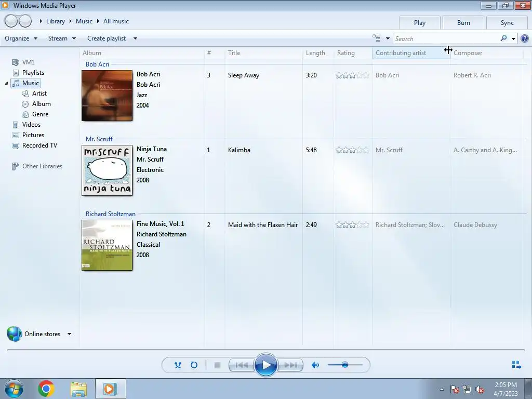
Task: Expand the arrow before Library breadcrumb
Action: [x=41, y=21]
